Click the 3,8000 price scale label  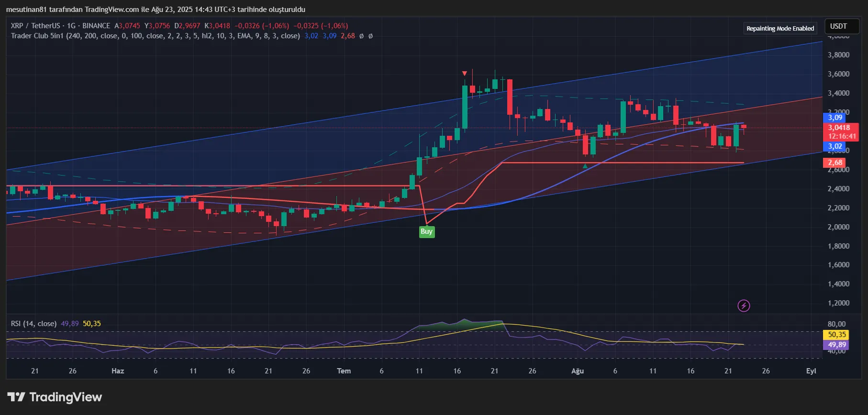(x=839, y=55)
